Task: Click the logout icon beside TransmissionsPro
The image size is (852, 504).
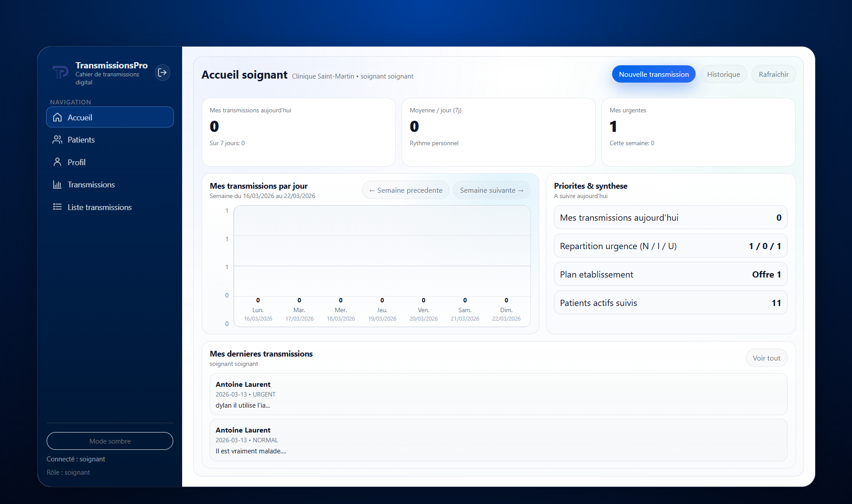Action: 163,72
